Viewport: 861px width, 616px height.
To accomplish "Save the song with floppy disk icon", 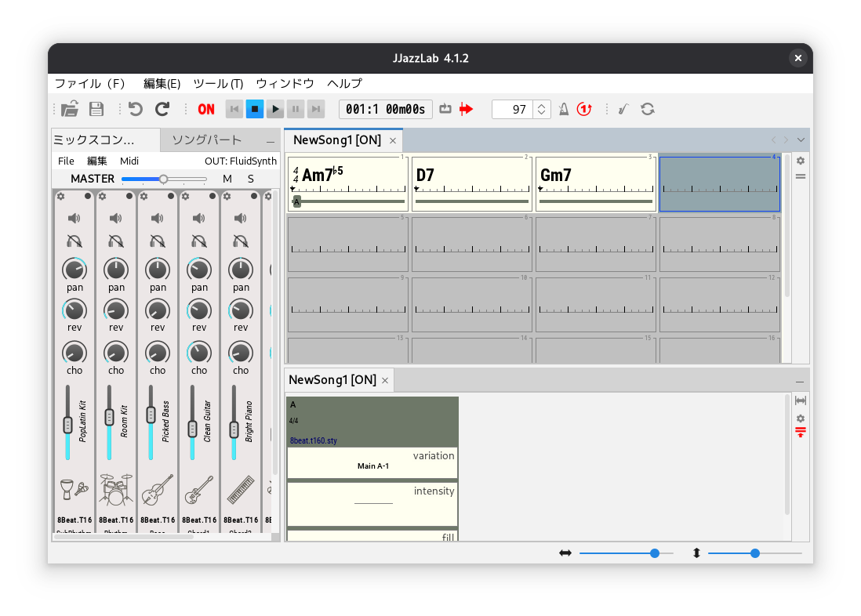I will click(x=96, y=109).
